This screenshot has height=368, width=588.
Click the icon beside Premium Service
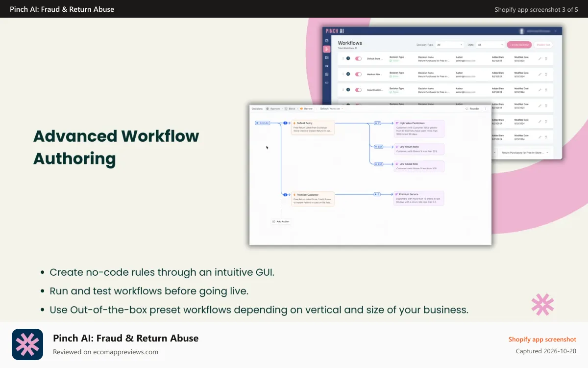point(397,194)
